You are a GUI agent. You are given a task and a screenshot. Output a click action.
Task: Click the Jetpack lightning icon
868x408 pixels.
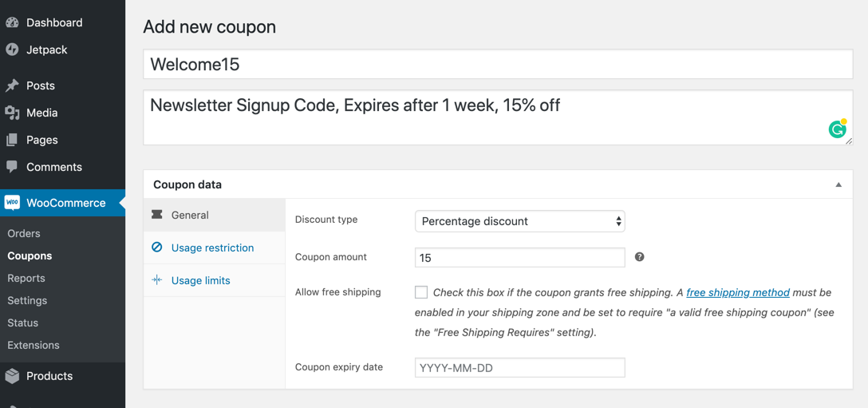point(12,50)
